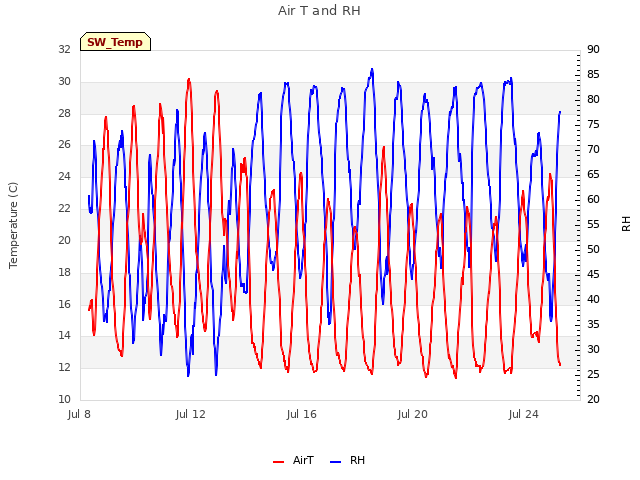Viewport: 640px width, 480px height.
Task: Click the 35 RH axis value
Action: tap(593, 324)
